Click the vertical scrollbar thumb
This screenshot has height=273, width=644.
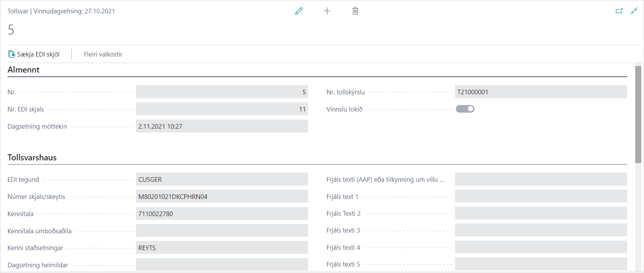point(638,115)
